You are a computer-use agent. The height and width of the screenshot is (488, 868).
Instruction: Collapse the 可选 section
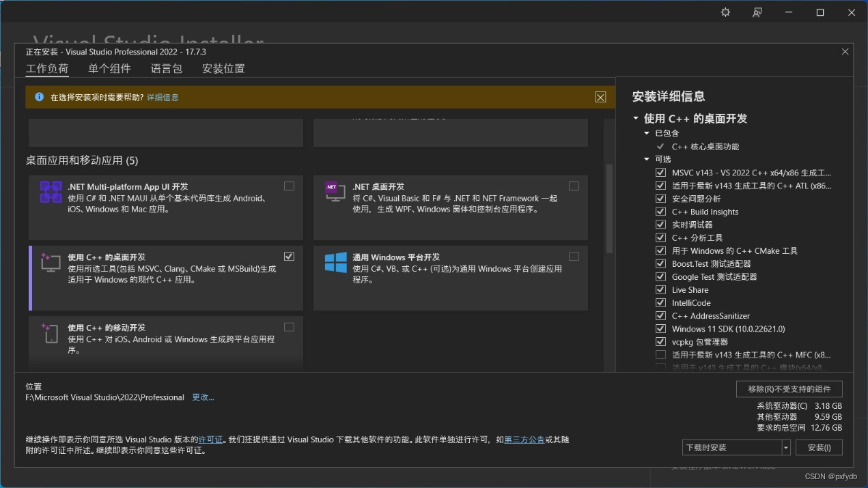click(647, 159)
